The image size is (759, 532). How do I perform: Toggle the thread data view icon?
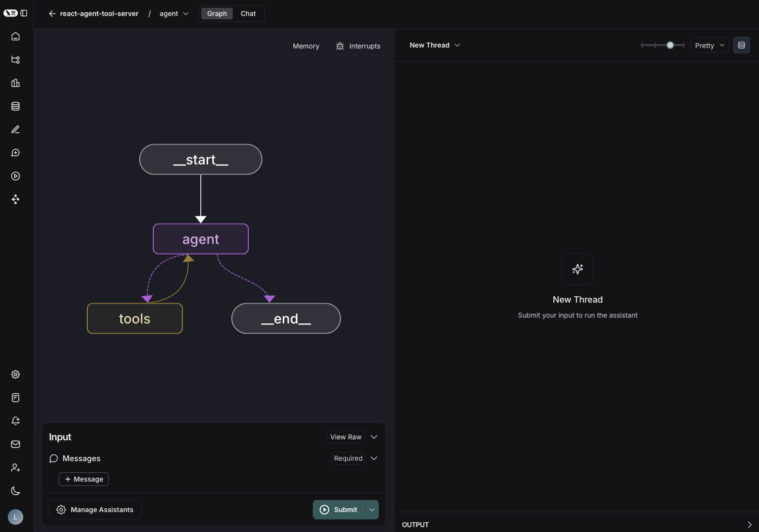[x=741, y=45]
